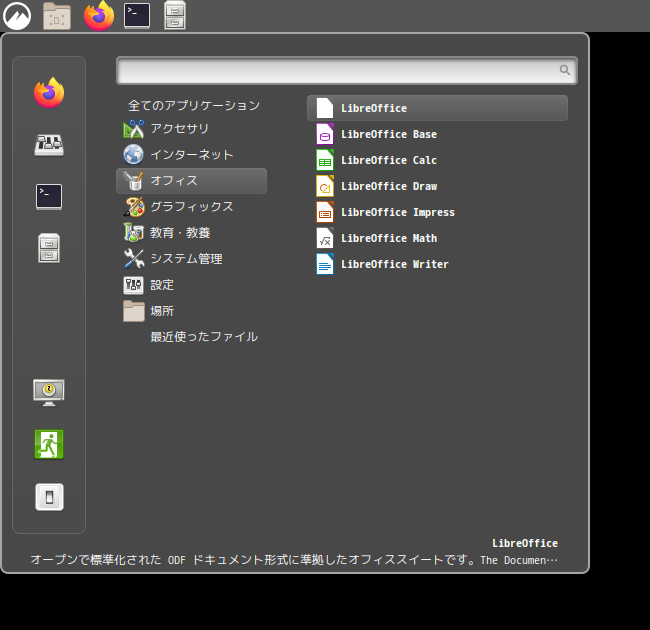Image resolution: width=650 pixels, height=630 pixels.
Task: Open 場所 places category
Action: (192, 311)
